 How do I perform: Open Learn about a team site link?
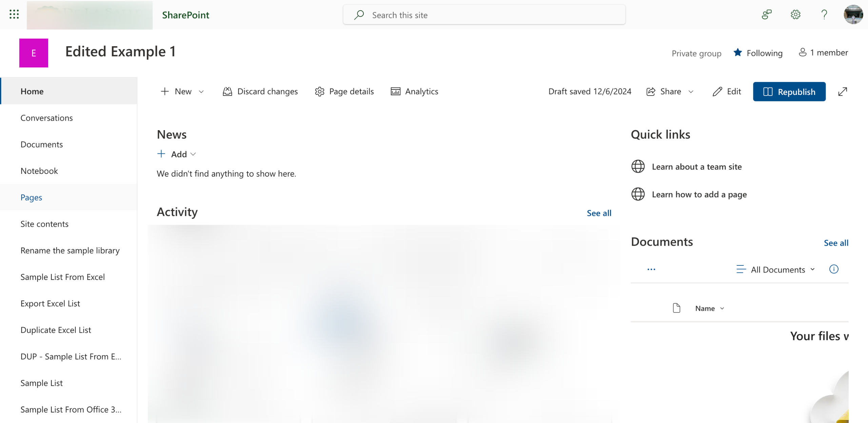[x=696, y=167]
